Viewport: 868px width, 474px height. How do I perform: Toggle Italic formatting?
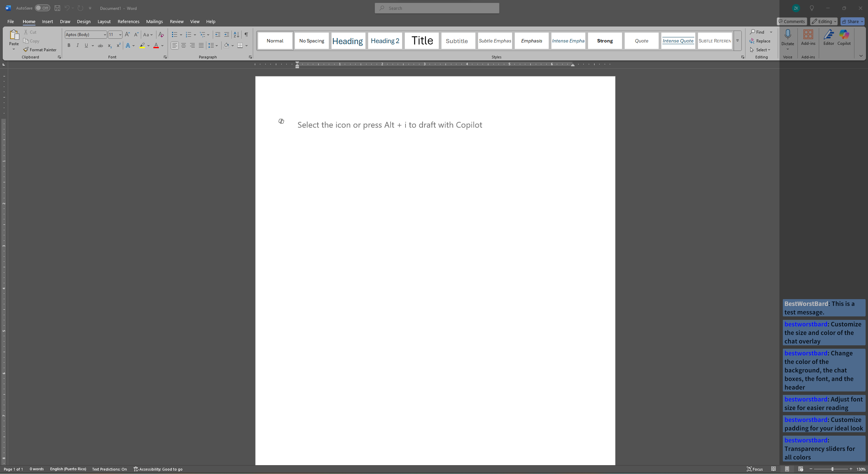click(x=78, y=45)
